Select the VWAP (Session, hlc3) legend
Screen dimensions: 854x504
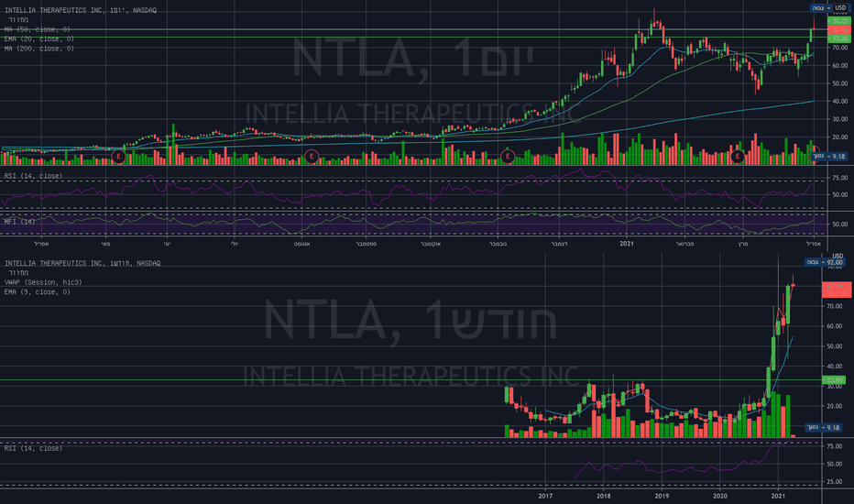click(x=43, y=282)
